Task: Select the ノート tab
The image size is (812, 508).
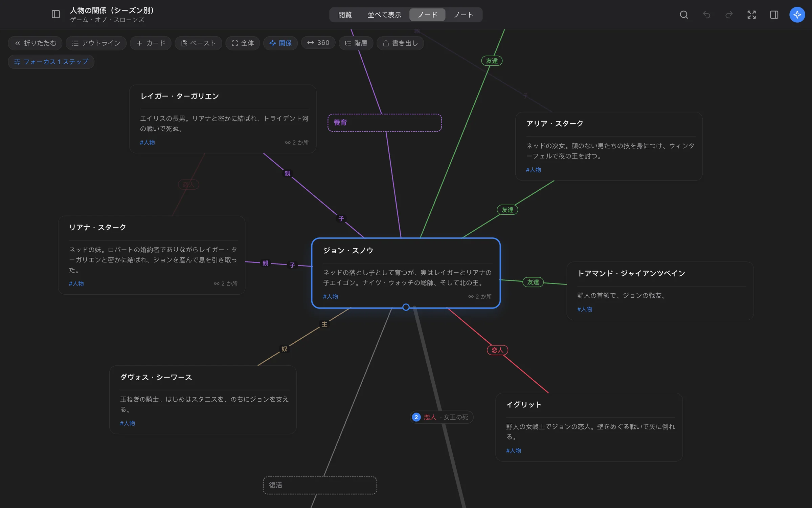Action: 463,15
